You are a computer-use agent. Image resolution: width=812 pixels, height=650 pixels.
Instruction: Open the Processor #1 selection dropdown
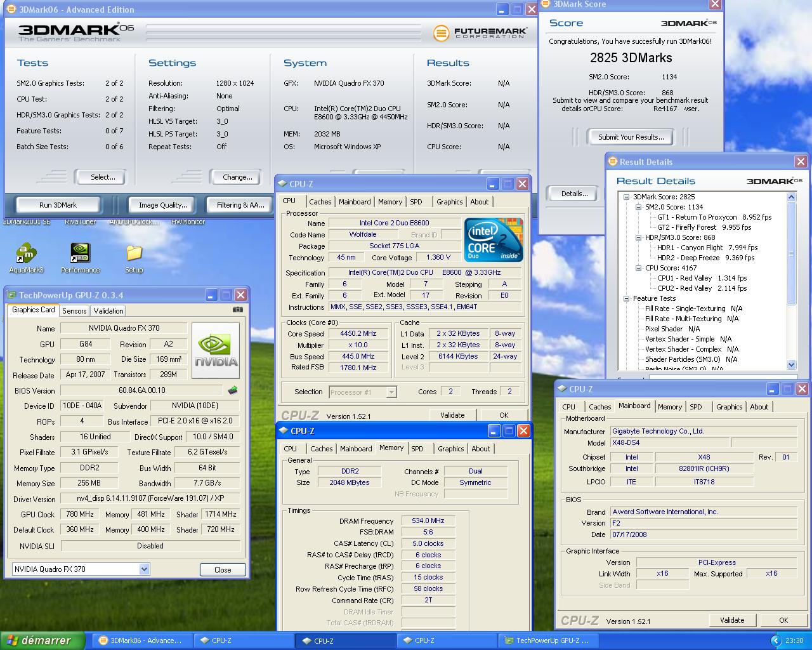click(391, 392)
